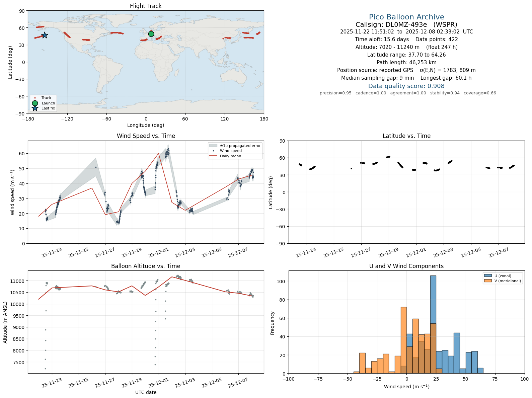Click the red Track dot in the map legend
The image size is (532, 398).
click(35, 98)
